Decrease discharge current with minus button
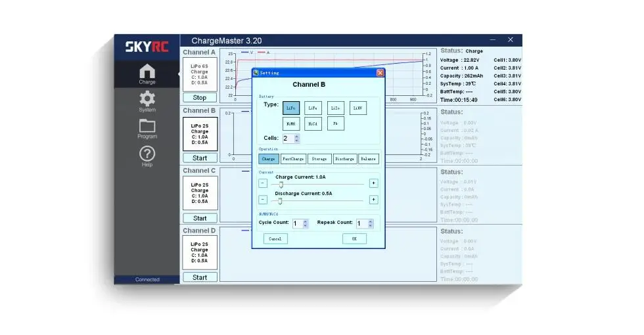Viewport: 644px width, 335px height. pyautogui.click(x=263, y=200)
